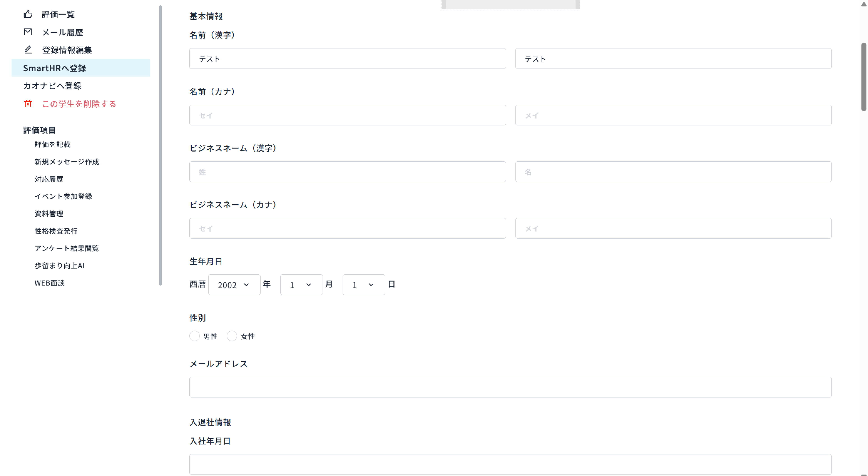The width and height of the screenshot is (868, 476).
Task: Open メール履歴 via the envelope icon
Action: (28, 32)
